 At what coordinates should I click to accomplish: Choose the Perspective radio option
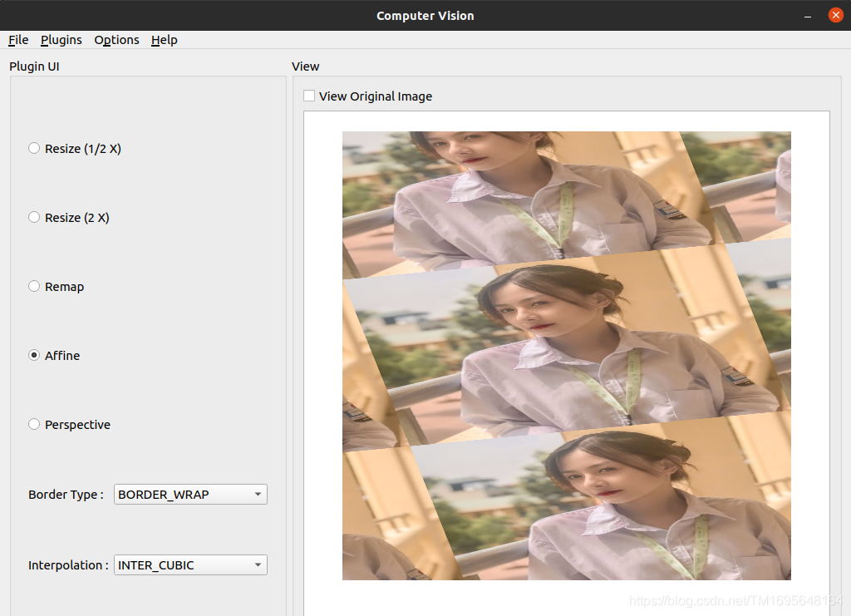click(34, 424)
